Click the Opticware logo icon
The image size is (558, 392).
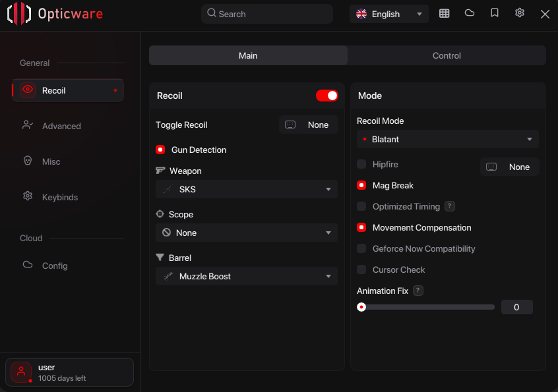coord(19,14)
